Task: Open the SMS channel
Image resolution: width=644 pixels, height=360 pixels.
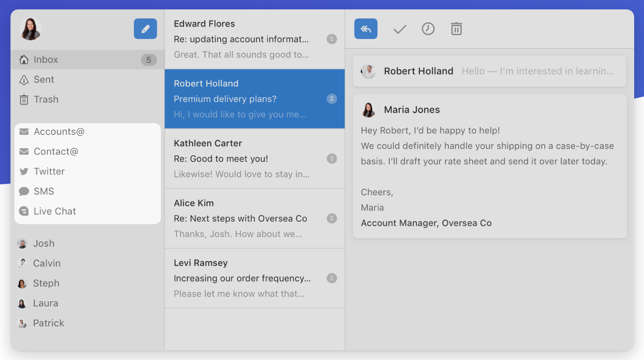Action: point(44,191)
